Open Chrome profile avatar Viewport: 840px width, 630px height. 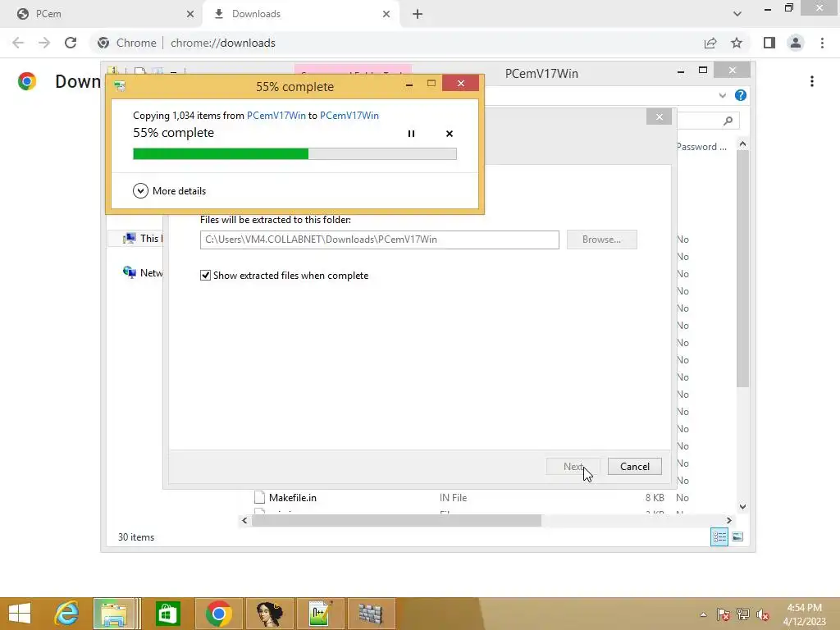[796, 43]
